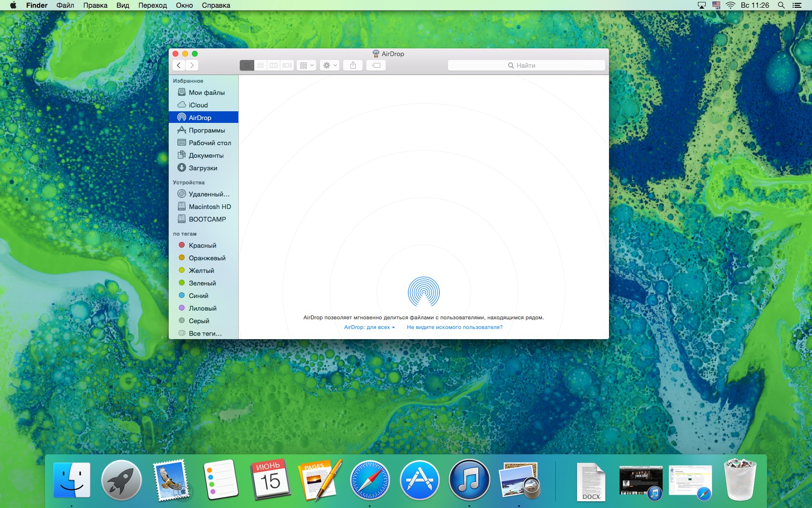Select the Красный tag in sidebar
This screenshot has height=508, width=812.
202,245
